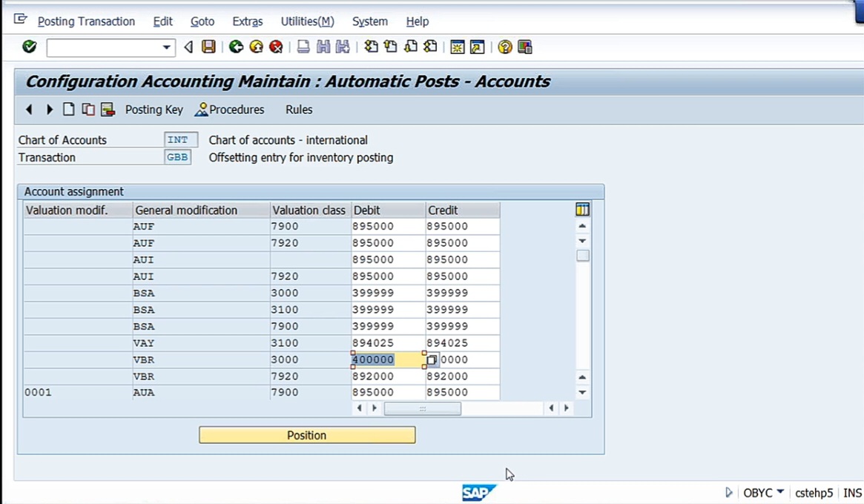Click the Print icon in toolbar

pos(303,47)
